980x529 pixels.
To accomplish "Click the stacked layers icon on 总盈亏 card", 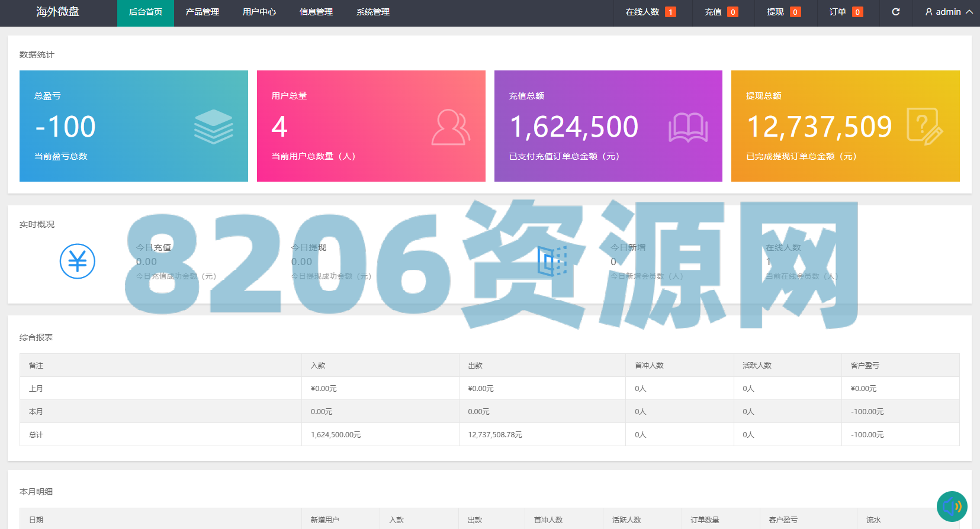I will (x=214, y=127).
